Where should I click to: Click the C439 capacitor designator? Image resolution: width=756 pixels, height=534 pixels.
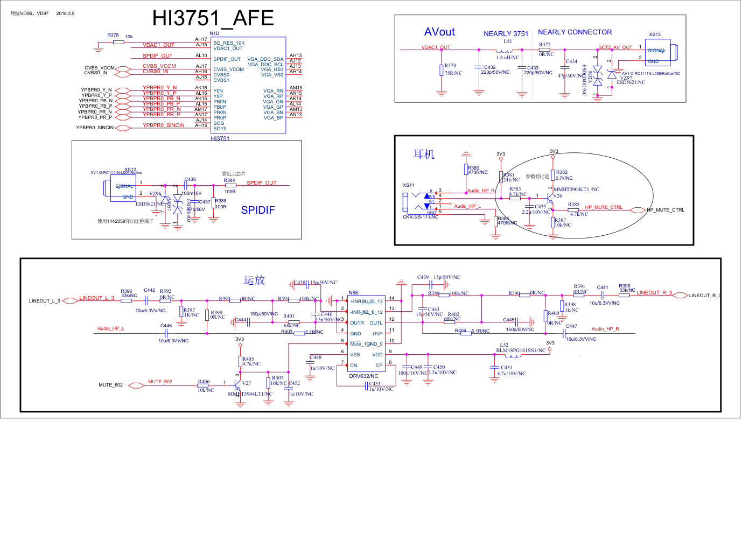[423, 277]
